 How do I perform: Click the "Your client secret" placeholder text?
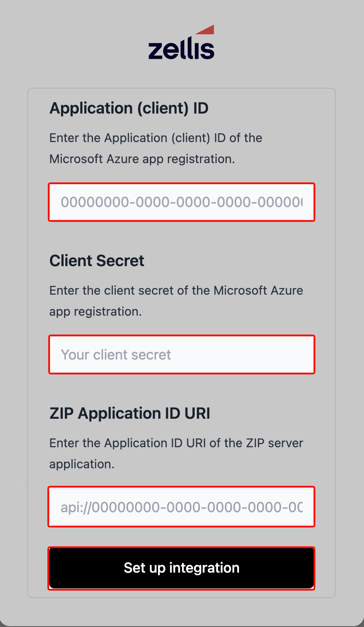pos(116,354)
